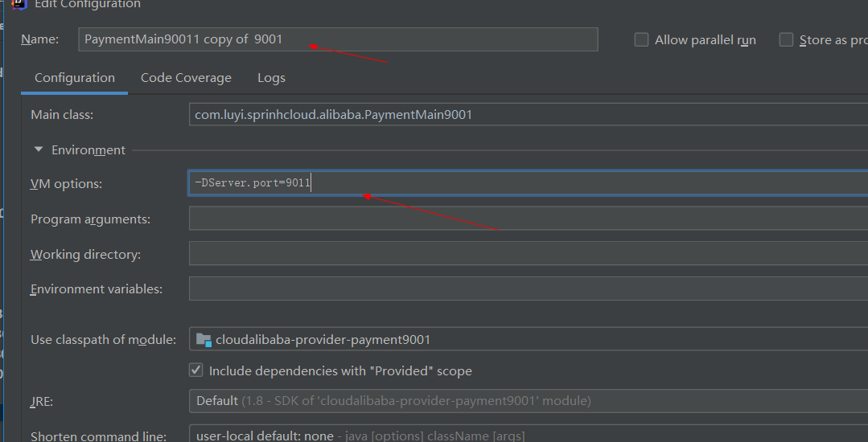Open the Code Coverage tab
Screen dimensions: 868x442
186,78
